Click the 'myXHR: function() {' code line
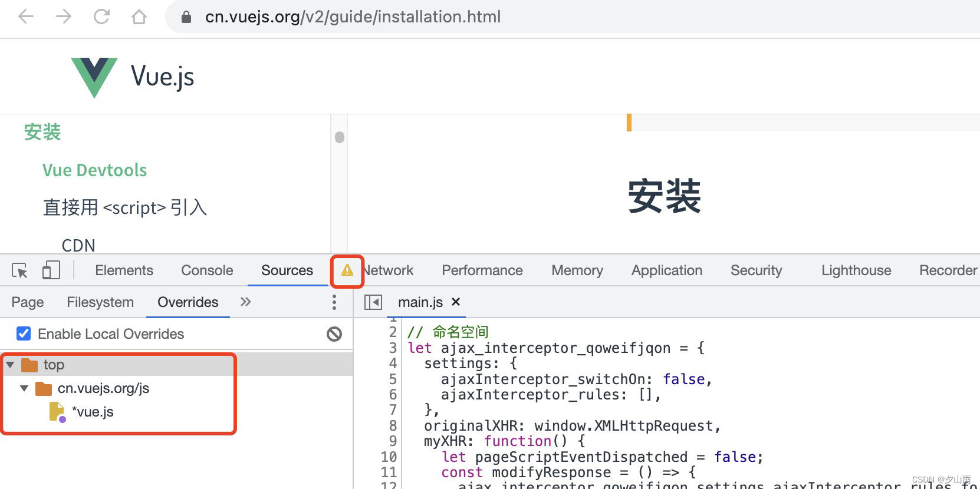 pos(504,441)
